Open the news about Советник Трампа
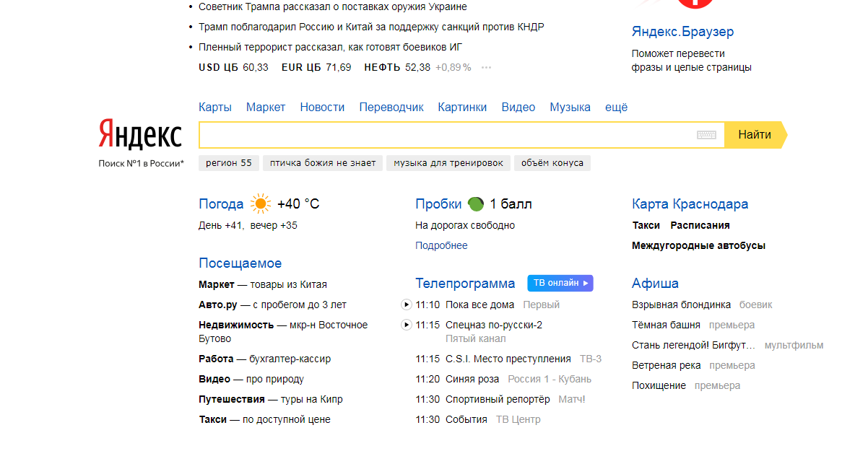868x464 pixels. coord(333,6)
